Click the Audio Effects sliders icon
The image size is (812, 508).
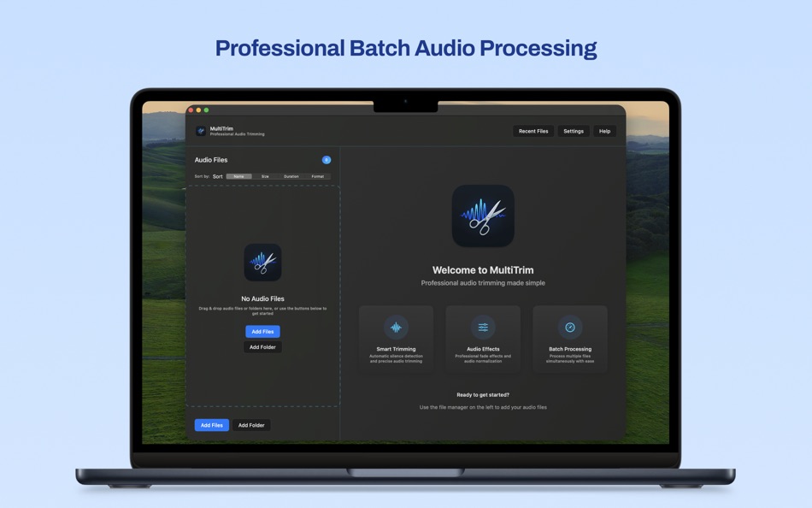coord(483,326)
